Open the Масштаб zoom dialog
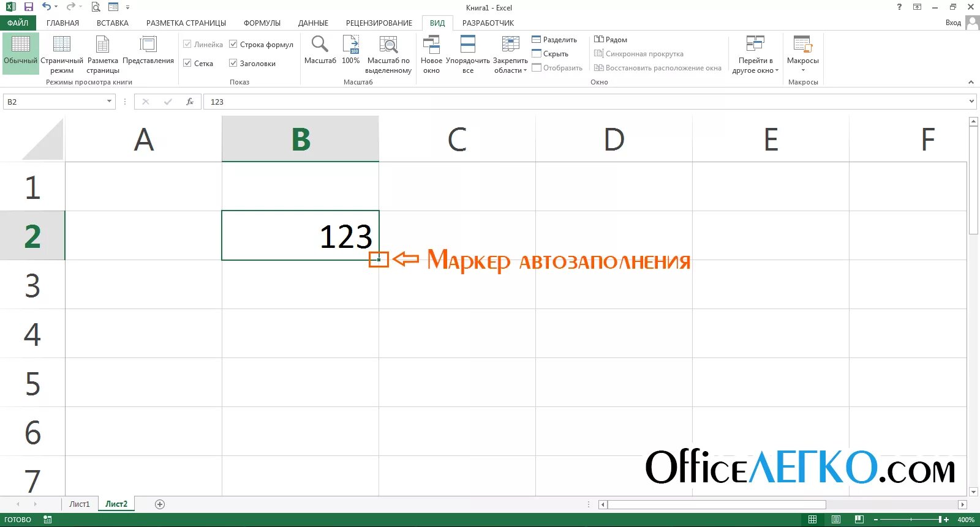 [320, 50]
